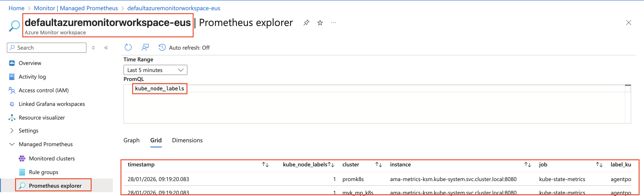Open the Rule groups page
Viewport: 644px width, 196px height.
coord(43,172)
